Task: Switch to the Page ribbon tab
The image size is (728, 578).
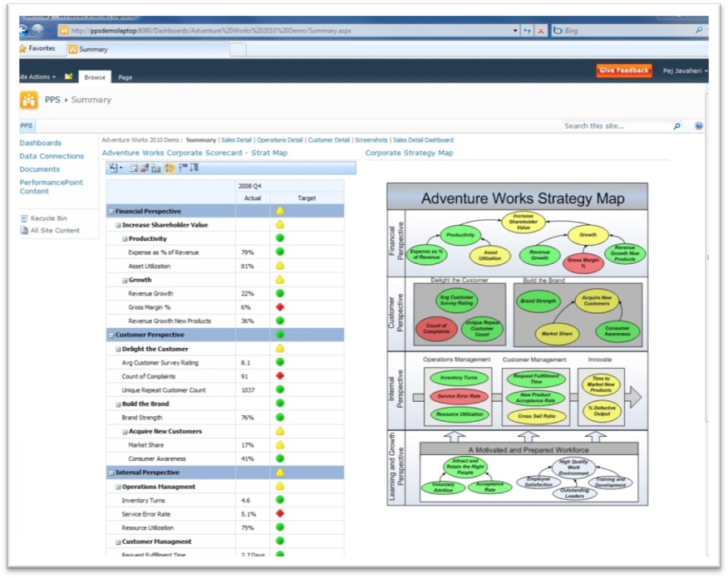Action: [125, 77]
